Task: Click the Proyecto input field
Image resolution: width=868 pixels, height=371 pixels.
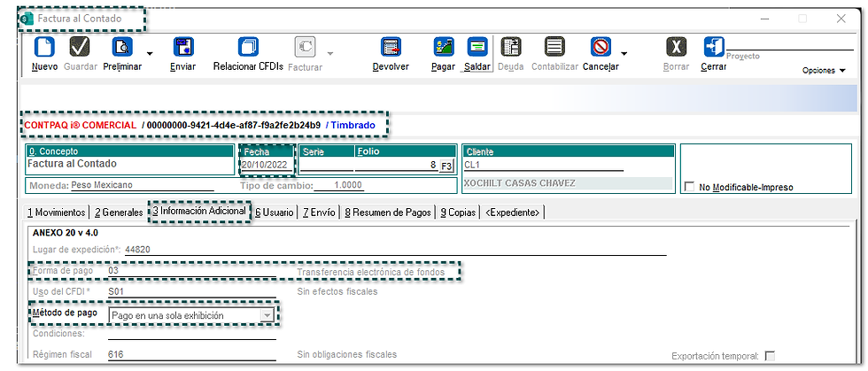Action: pos(790,45)
